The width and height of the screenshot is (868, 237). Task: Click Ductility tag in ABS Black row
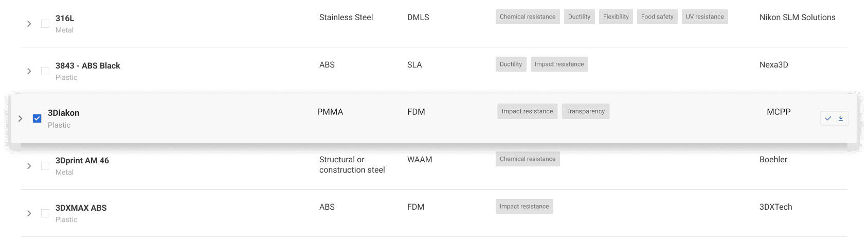click(x=511, y=64)
